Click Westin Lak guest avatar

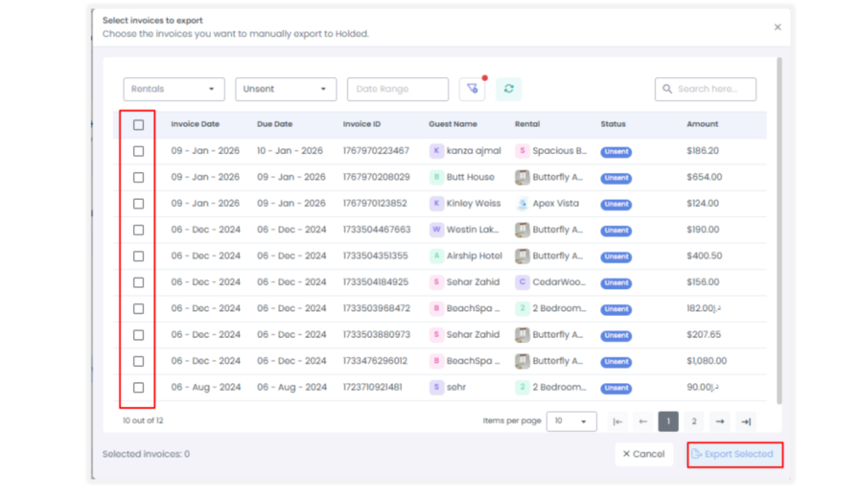(x=437, y=230)
